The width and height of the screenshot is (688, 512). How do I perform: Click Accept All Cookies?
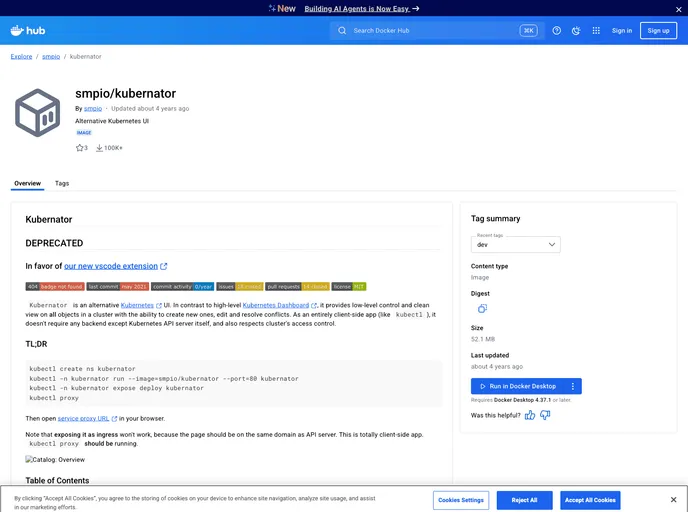pos(590,500)
